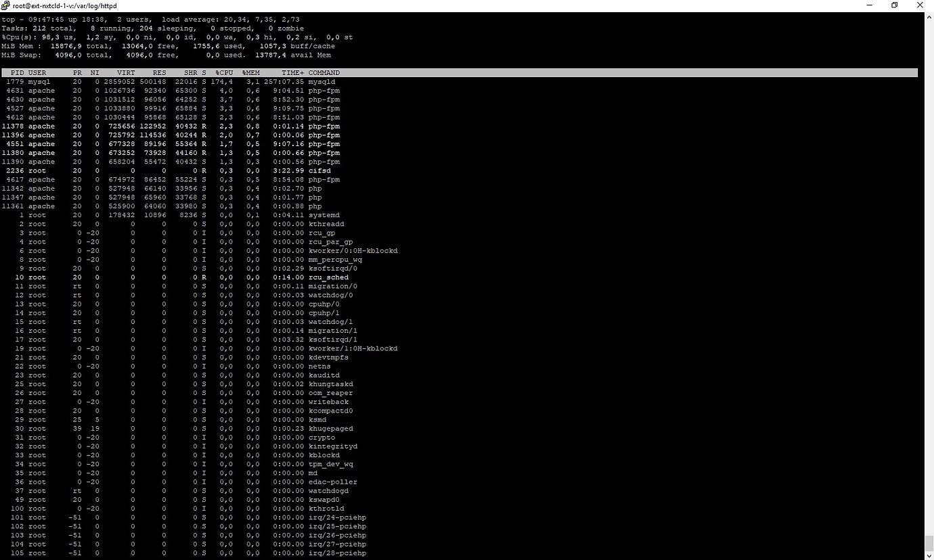Maximize the terminal window
Viewport: 934px width, 560px height.
(894, 5)
